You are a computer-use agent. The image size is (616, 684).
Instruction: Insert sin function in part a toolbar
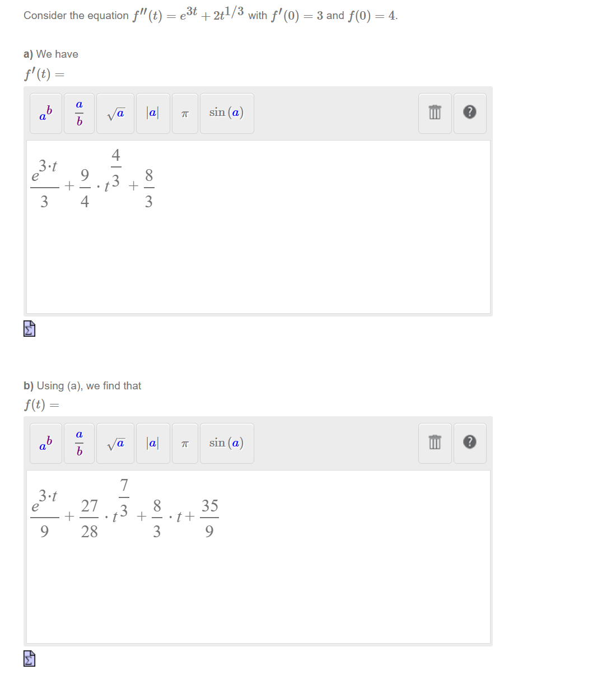(x=226, y=113)
